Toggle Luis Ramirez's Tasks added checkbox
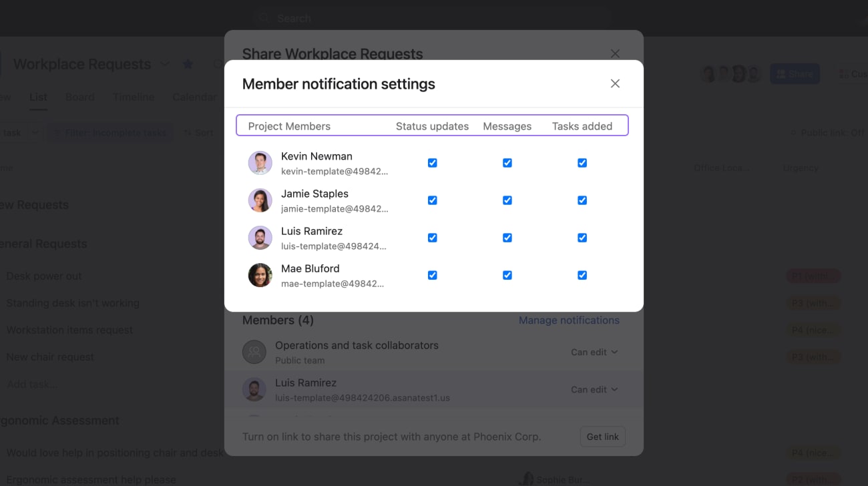The width and height of the screenshot is (868, 486). [x=582, y=238]
